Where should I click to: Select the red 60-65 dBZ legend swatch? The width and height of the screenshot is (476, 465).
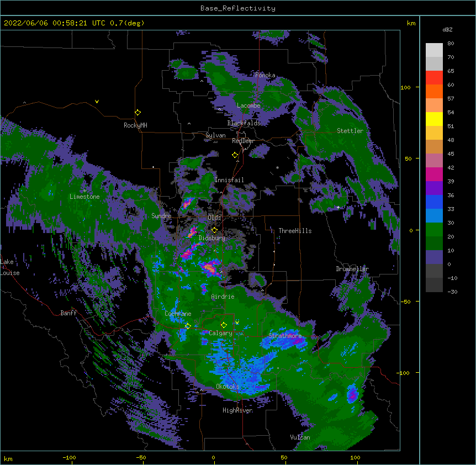434,78
